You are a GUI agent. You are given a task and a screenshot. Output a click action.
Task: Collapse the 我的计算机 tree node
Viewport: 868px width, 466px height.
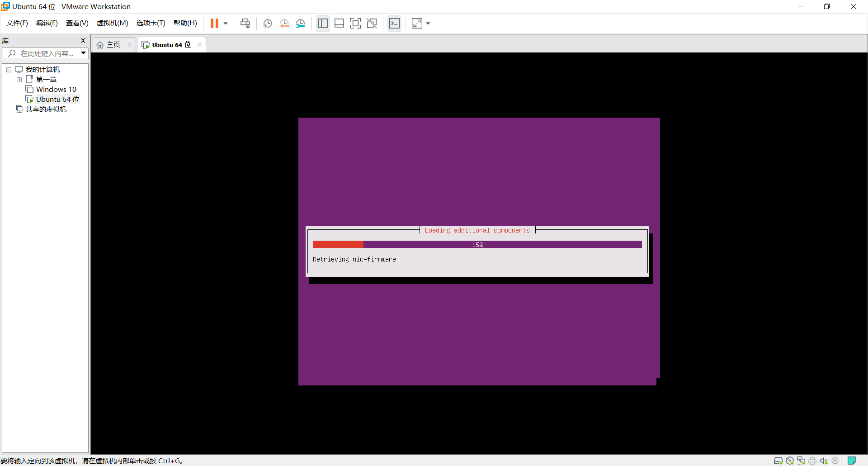coord(9,70)
